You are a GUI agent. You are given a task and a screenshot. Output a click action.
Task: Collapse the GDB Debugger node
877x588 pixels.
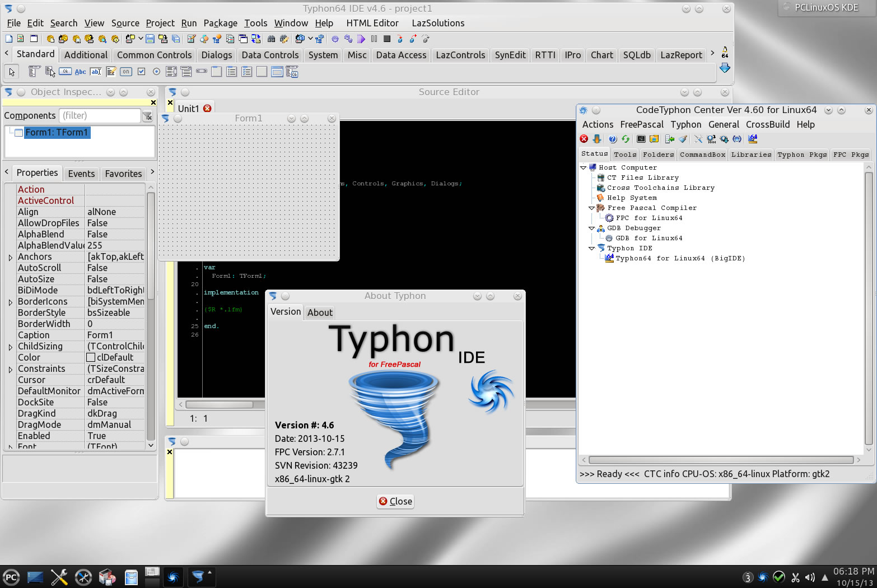pos(591,228)
